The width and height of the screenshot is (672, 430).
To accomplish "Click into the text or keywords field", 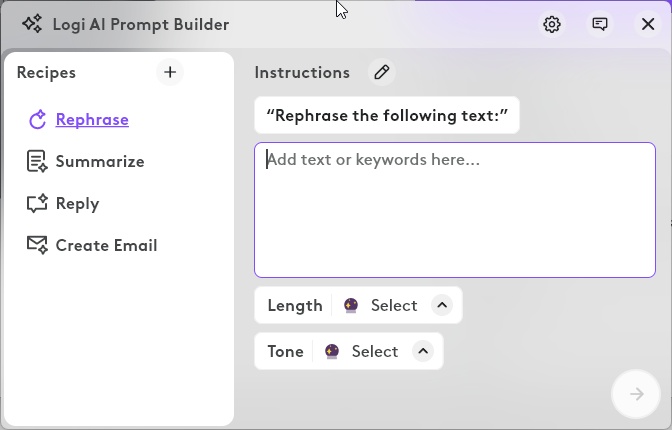I will [455, 210].
